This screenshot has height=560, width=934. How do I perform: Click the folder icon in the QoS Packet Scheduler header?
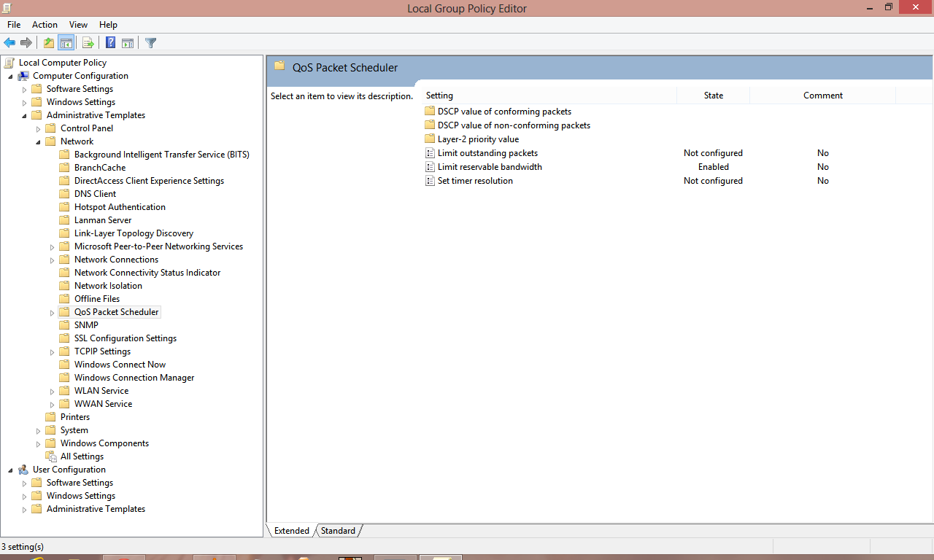click(x=279, y=66)
